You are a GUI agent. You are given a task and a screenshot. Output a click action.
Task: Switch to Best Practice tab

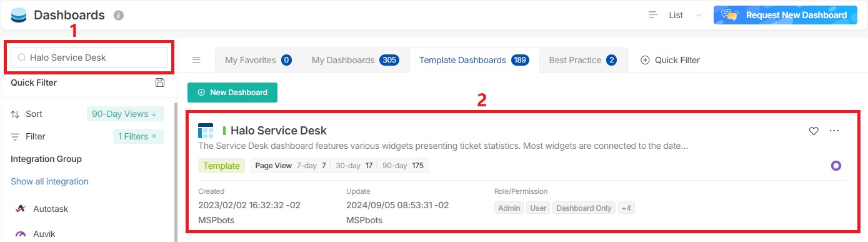tap(582, 60)
